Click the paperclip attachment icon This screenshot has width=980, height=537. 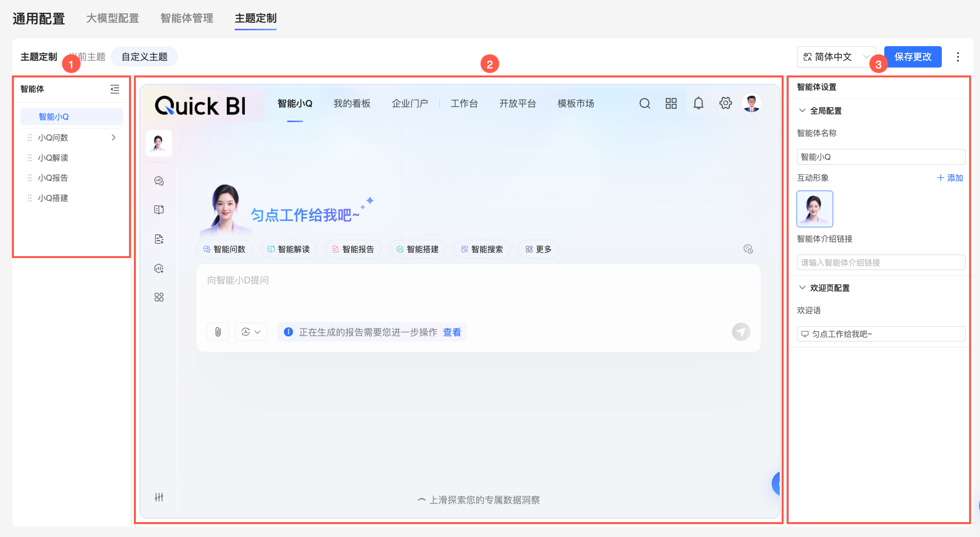[218, 332]
